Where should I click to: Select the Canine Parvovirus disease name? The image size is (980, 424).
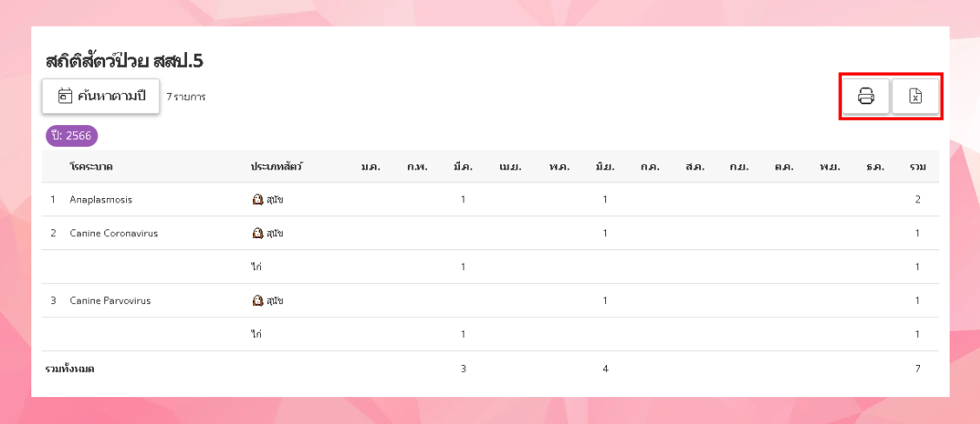(110, 301)
